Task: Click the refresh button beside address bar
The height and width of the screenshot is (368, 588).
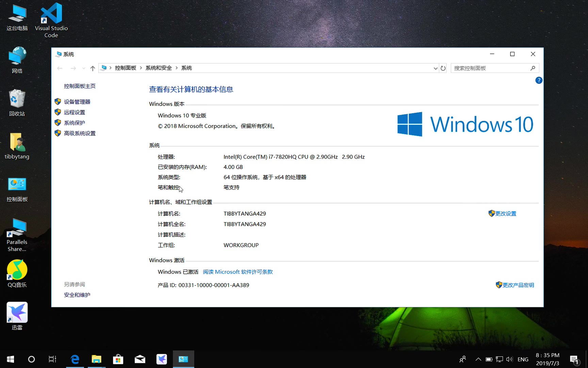Action: click(443, 68)
